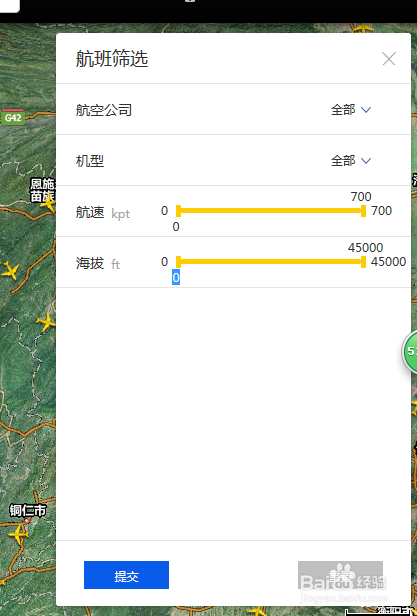This screenshot has height=616, width=417.
Task: Click the green cluster marker on map
Action: tap(410, 352)
